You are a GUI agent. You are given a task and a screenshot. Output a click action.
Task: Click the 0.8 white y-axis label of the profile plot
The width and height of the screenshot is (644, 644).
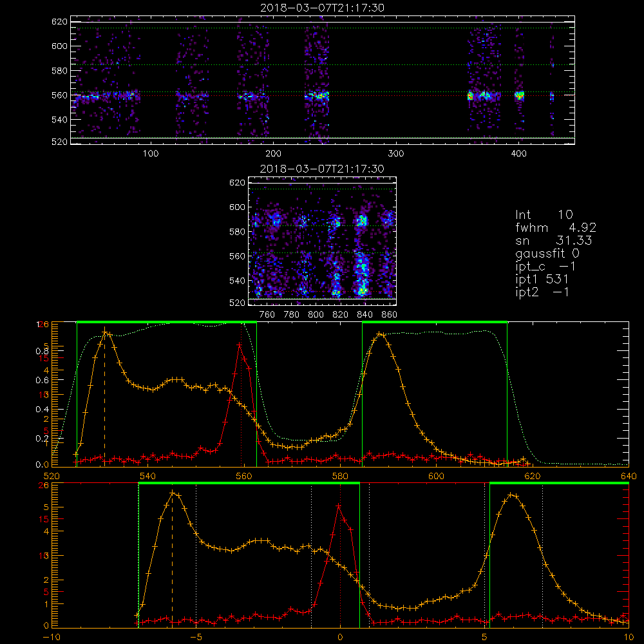[42, 351]
